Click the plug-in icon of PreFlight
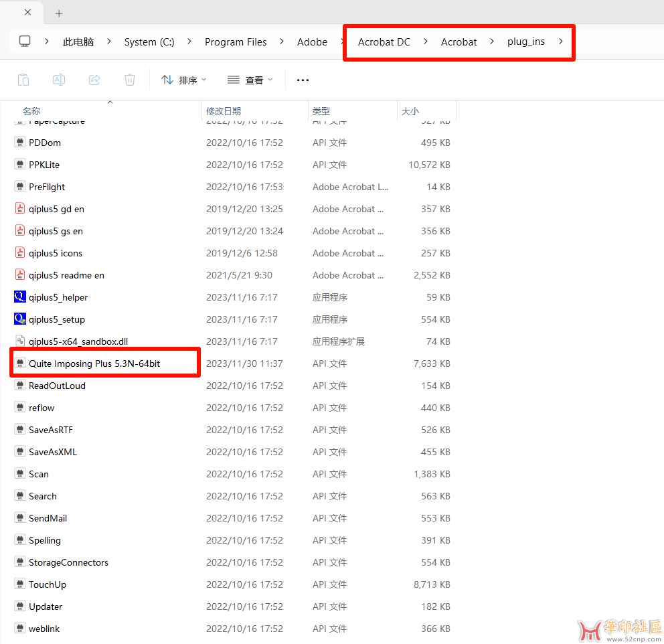The width and height of the screenshot is (664, 644). (x=20, y=186)
